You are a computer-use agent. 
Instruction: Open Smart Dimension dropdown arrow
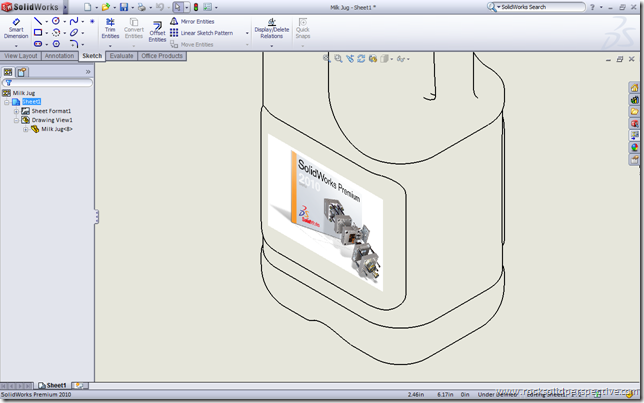[x=16, y=46]
